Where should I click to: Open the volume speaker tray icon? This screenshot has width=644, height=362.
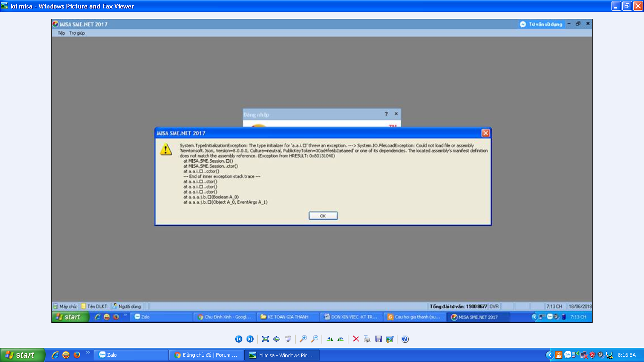coord(600,355)
